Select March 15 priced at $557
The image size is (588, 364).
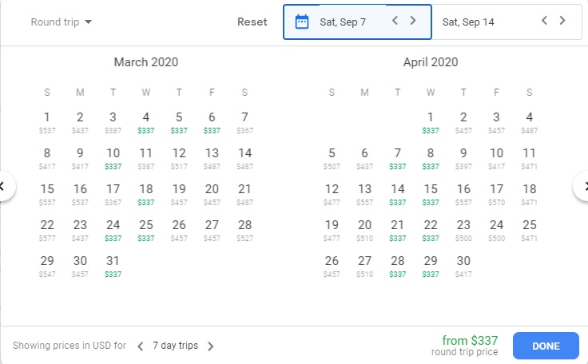(47, 193)
